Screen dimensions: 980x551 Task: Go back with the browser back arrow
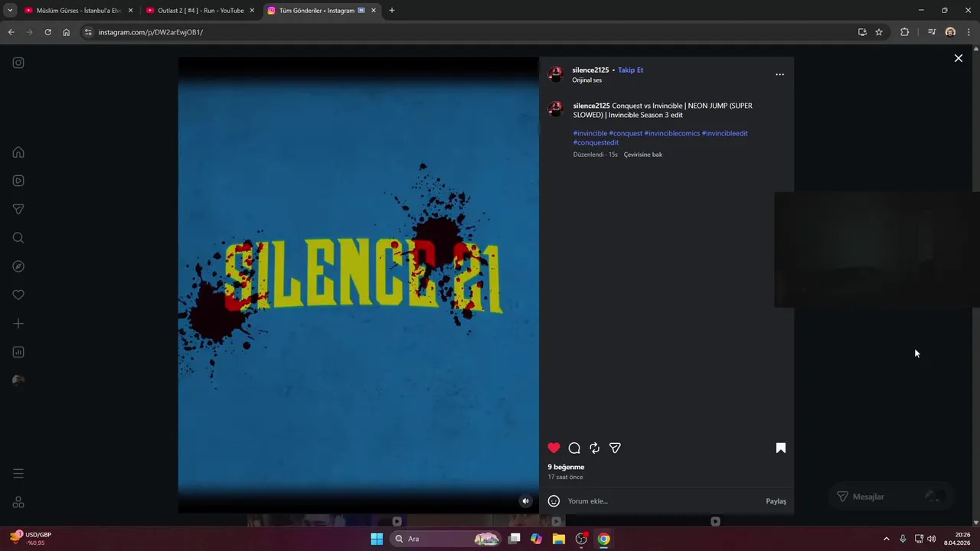[11, 32]
